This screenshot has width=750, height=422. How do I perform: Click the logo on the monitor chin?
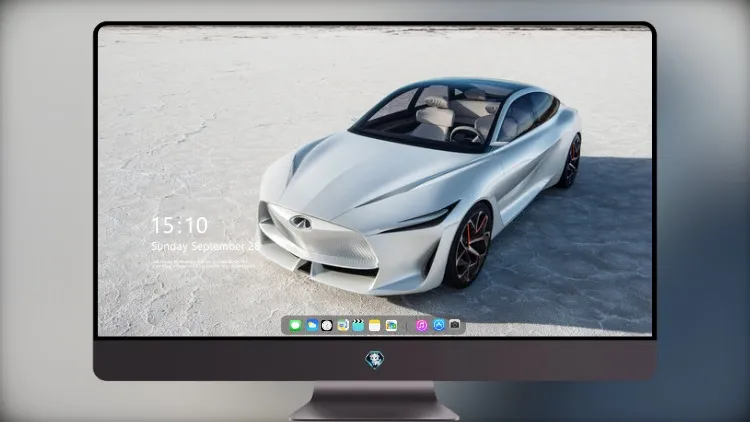pyautogui.click(x=375, y=360)
